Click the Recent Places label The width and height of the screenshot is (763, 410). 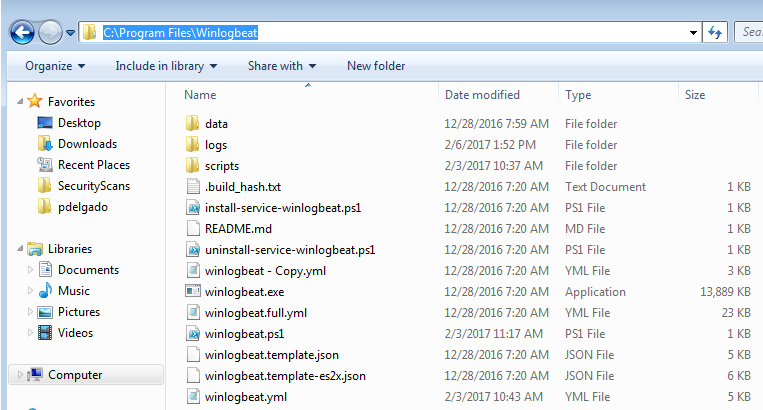pyautogui.click(x=94, y=165)
